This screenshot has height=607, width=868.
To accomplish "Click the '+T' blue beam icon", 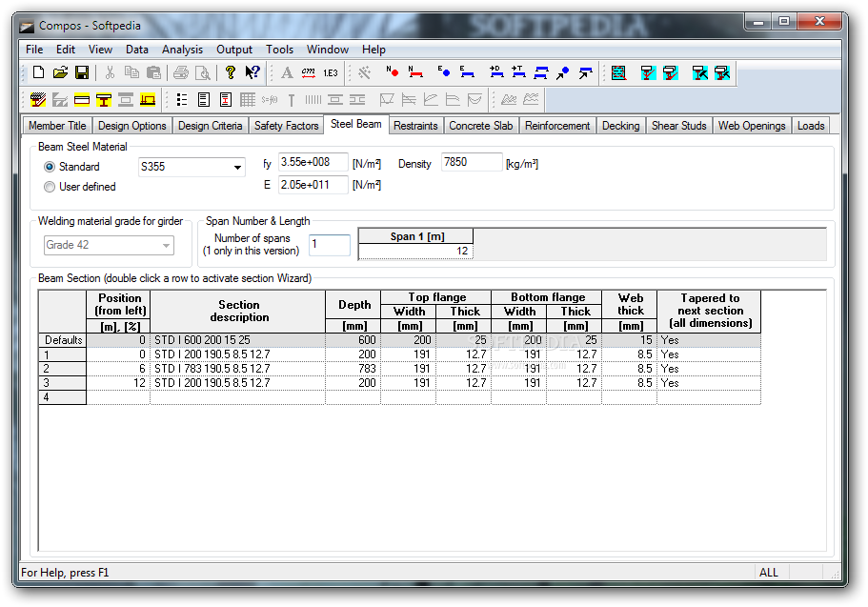I will (x=518, y=71).
